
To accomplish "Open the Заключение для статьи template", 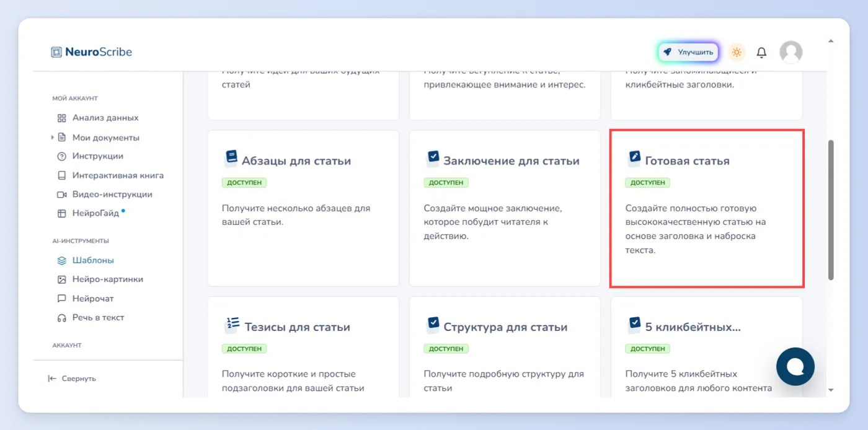I will [x=505, y=208].
